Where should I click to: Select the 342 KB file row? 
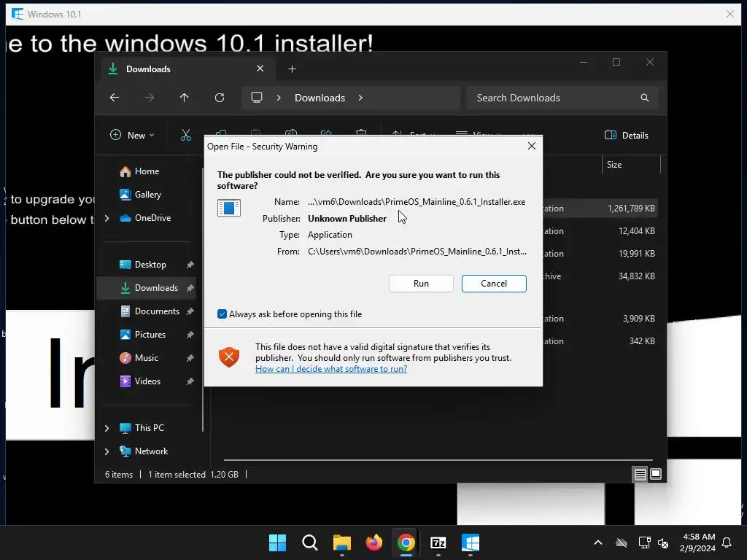coord(601,341)
